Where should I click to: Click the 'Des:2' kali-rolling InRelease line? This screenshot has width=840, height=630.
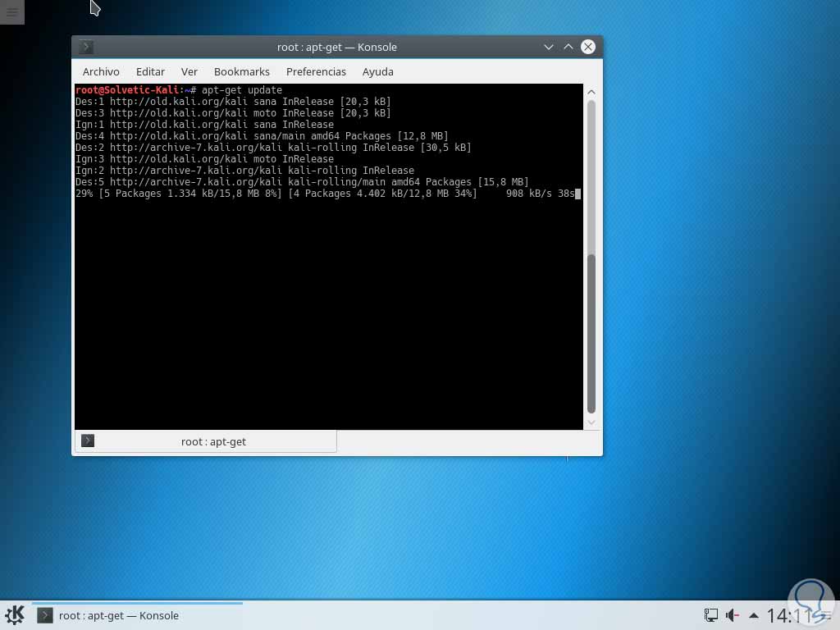coord(273,148)
